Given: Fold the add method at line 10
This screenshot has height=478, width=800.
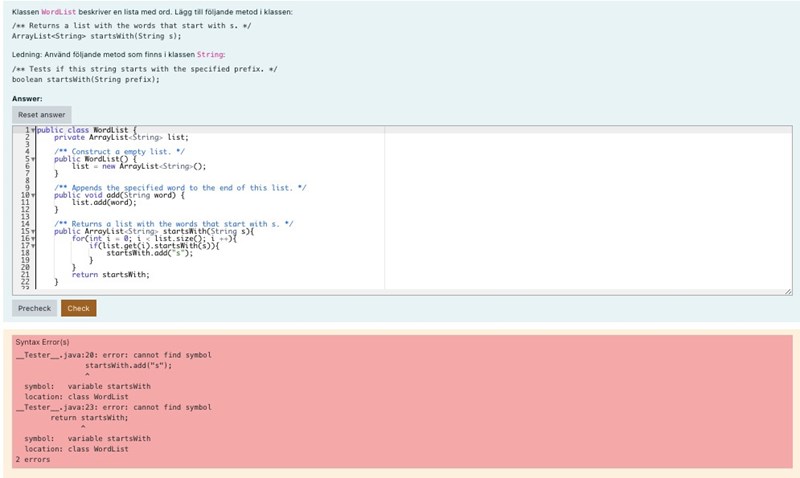Looking at the screenshot, I should coord(33,195).
